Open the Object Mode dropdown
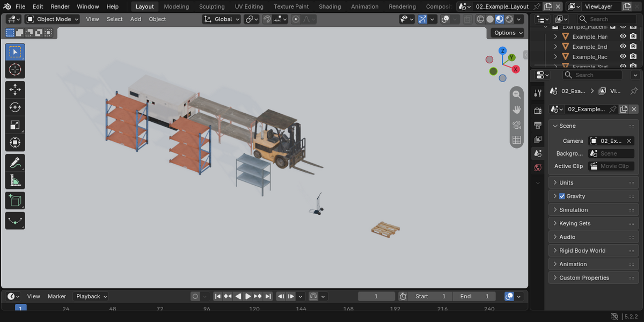 coord(53,19)
